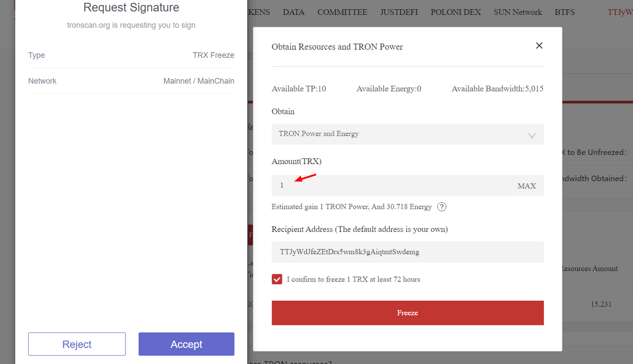Reject the signature request
The image size is (633, 364).
(77, 344)
